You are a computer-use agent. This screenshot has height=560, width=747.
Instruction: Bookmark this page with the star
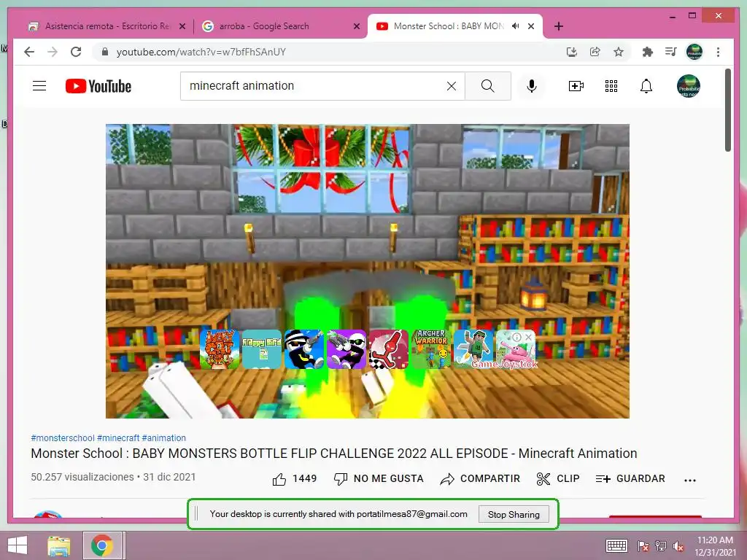coord(619,52)
